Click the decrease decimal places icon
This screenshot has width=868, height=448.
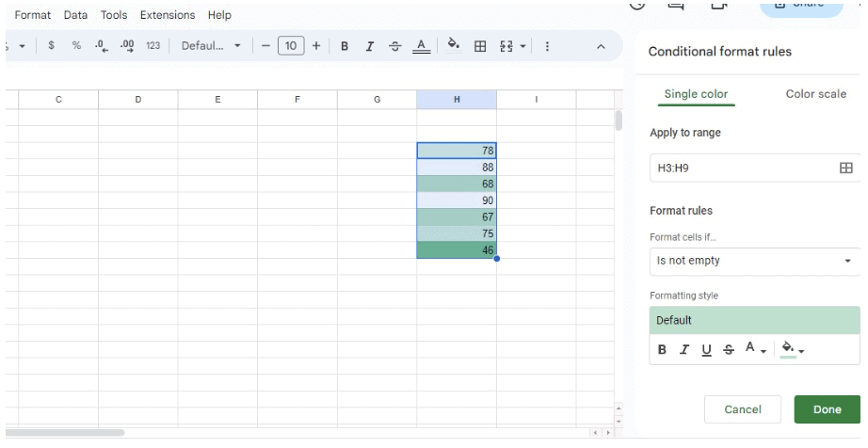coord(101,46)
